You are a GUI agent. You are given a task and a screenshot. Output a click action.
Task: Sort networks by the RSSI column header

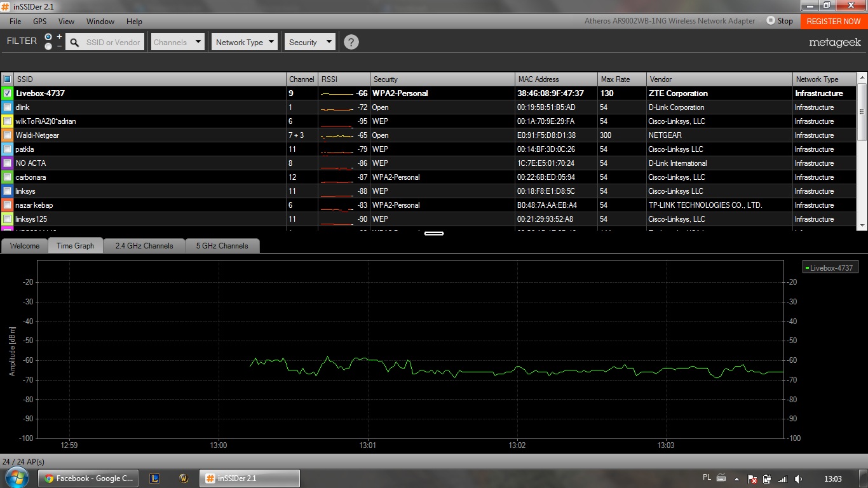tap(344, 79)
